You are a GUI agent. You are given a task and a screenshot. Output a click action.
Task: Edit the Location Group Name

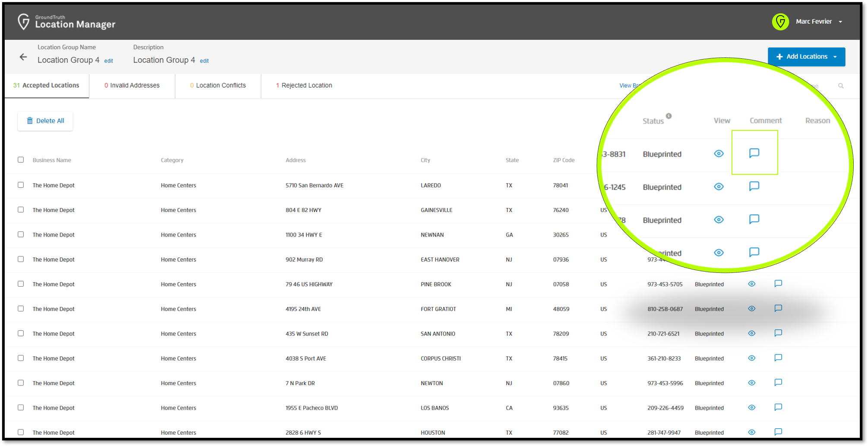tap(108, 61)
